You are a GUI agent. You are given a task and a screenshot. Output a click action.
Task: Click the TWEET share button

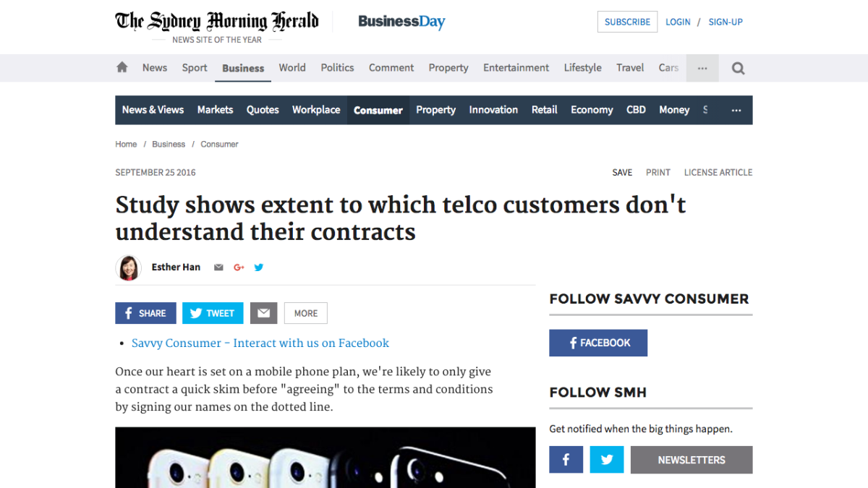click(x=212, y=312)
